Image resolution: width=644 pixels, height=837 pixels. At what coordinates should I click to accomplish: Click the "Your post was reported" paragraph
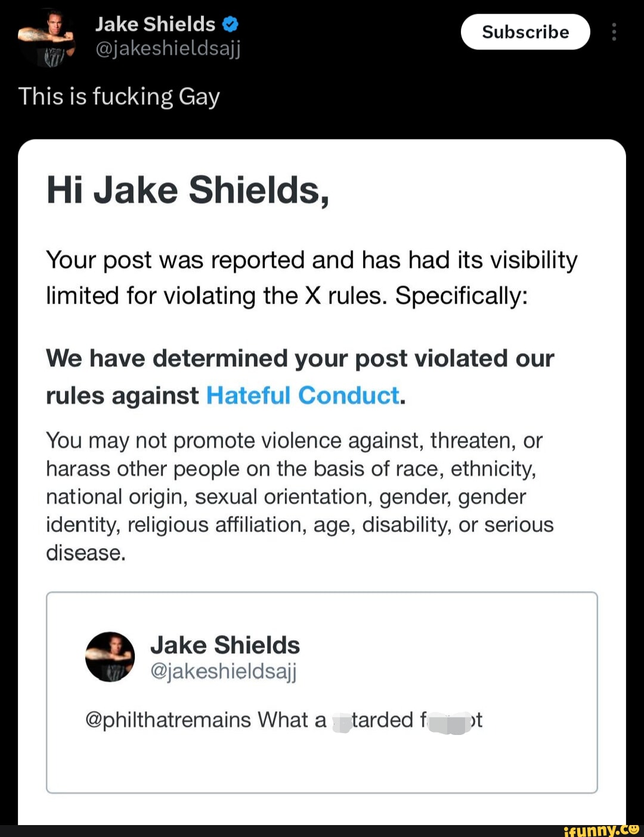pos(311,277)
